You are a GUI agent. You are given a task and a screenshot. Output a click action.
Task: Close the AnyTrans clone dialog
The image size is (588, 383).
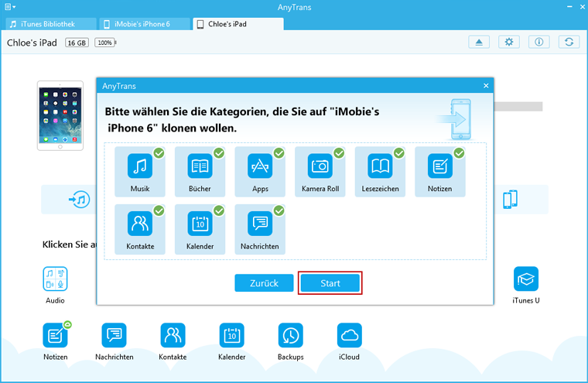point(486,86)
